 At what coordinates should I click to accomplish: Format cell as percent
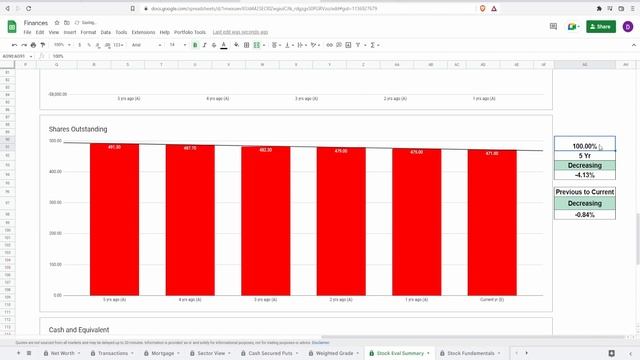pos(89,45)
